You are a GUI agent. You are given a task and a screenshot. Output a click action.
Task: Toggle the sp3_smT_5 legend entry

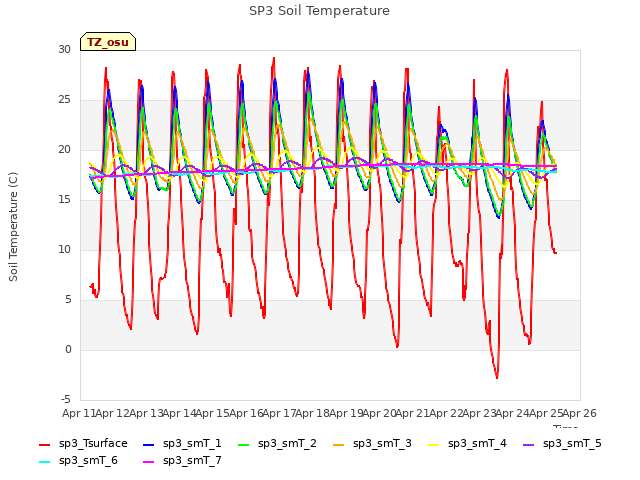point(562,444)
